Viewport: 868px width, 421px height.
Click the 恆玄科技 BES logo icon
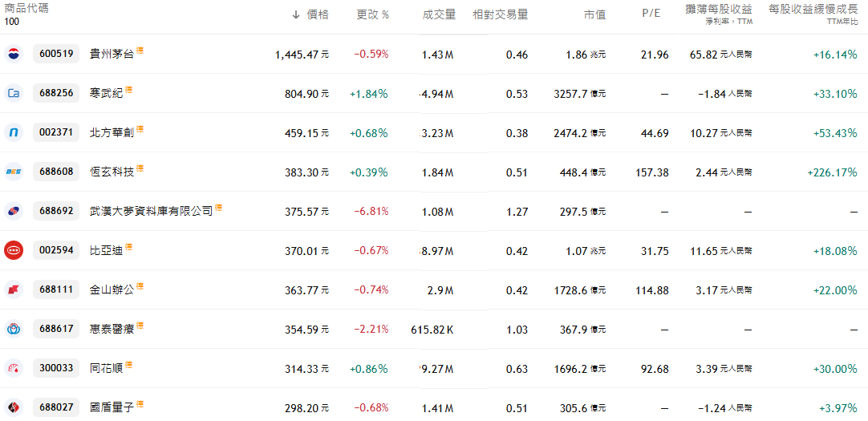(14, 172)
